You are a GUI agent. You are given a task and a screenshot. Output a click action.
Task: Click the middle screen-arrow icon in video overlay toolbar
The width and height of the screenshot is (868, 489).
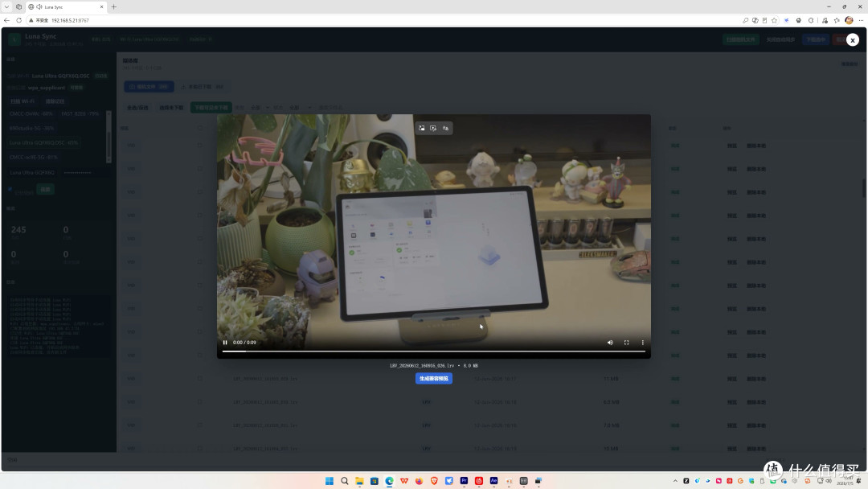[x=433, y=128]
